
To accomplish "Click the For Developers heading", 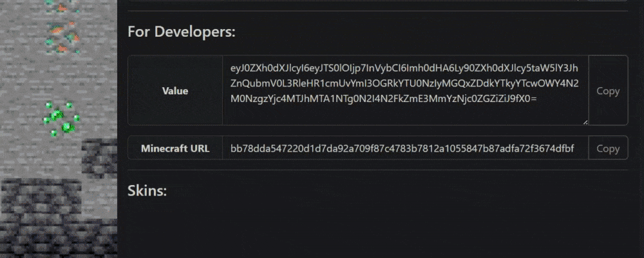I will (x=182, y=32).
